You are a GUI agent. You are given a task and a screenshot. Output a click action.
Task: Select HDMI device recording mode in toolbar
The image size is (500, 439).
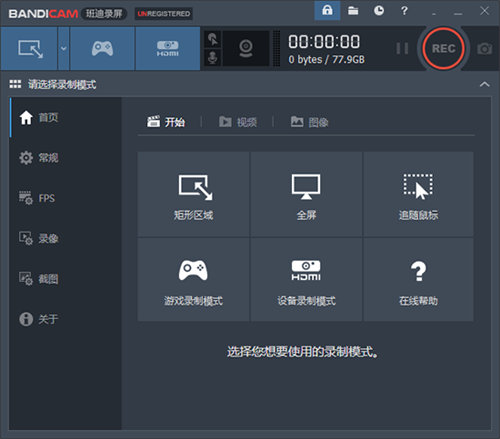tap(168, 49)
